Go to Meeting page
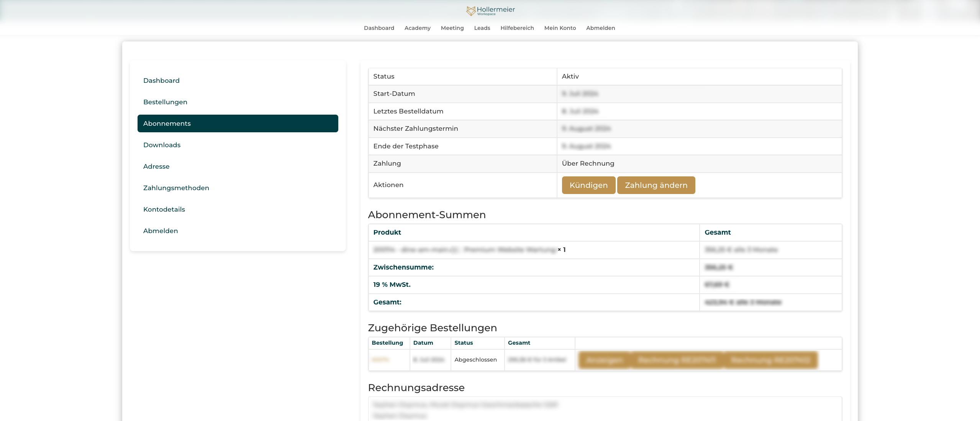 pos(452,28)
